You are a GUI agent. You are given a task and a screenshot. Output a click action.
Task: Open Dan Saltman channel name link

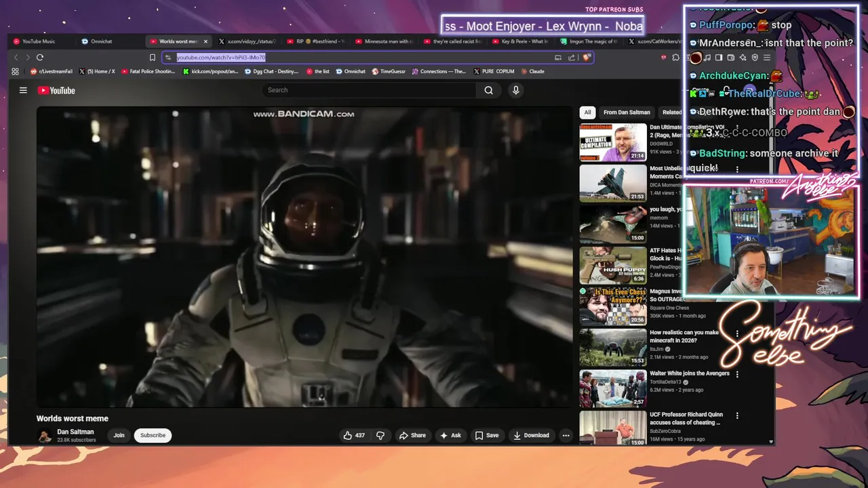75,432
